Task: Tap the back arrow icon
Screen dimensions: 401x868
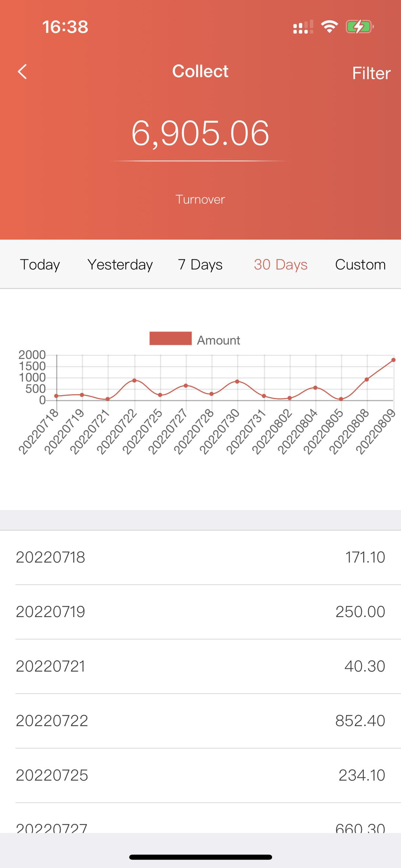Action: (22, 72)
